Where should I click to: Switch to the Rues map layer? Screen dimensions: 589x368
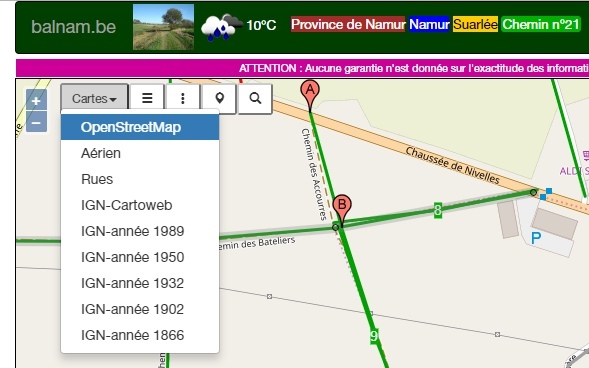tap(140, 179)
